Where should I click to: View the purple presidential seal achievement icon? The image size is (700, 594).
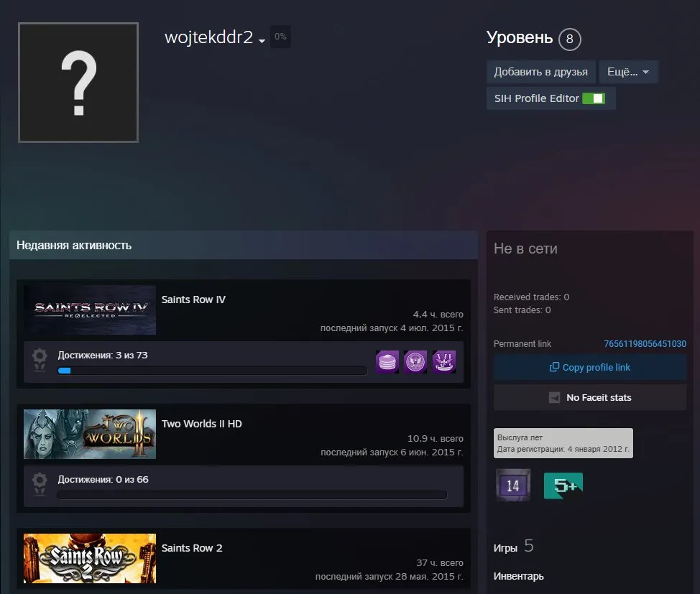415,361
